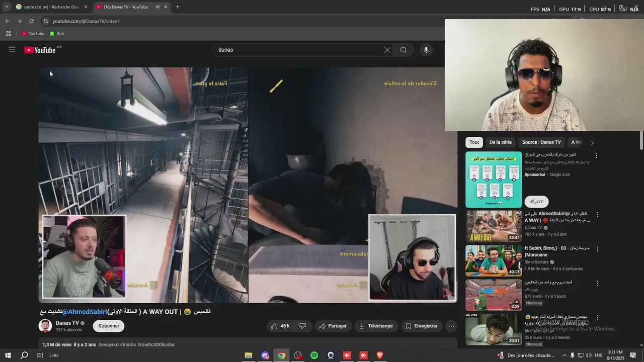644x362 pixels.
Task: Click the Partager share button
Action: point(333,326)
